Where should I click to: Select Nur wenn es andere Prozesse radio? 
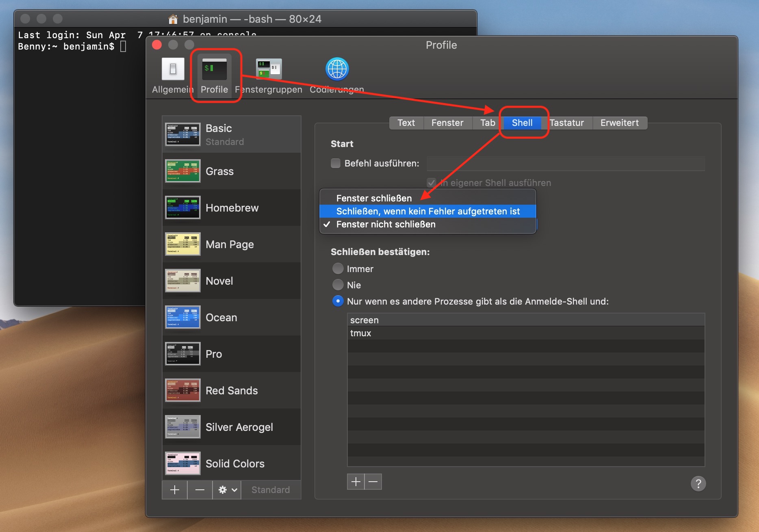click(x=338, y=301)
